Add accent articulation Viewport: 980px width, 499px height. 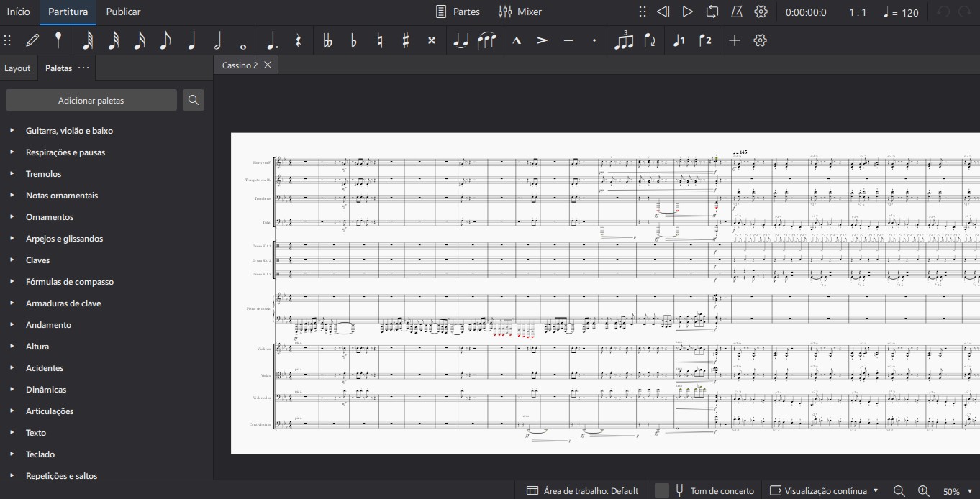543,40
